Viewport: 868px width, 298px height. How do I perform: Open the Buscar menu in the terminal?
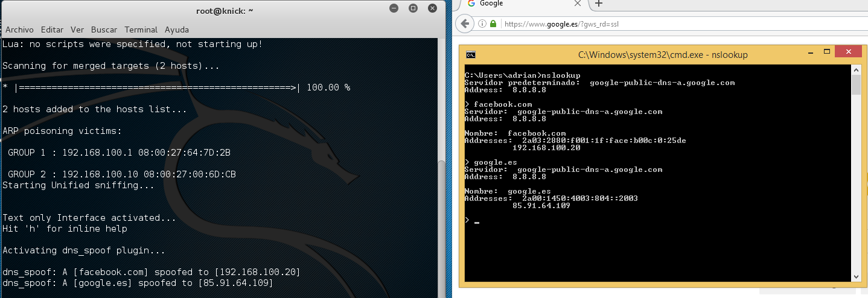tap(104, 30)
